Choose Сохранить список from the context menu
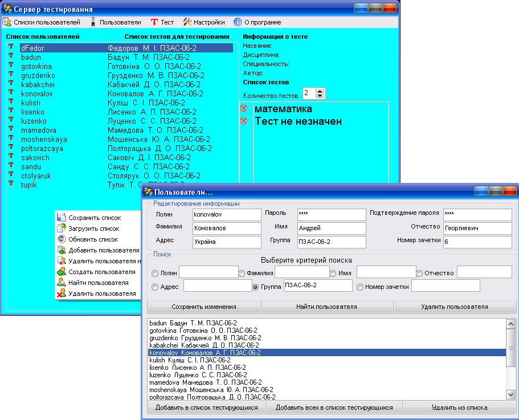Screen dimensions: 519x420 click(93, 218)
